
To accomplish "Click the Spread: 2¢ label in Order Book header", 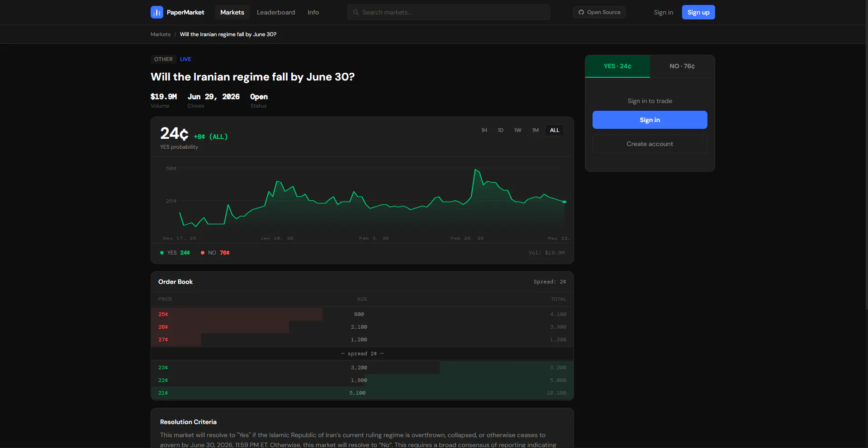I will 550,282.
